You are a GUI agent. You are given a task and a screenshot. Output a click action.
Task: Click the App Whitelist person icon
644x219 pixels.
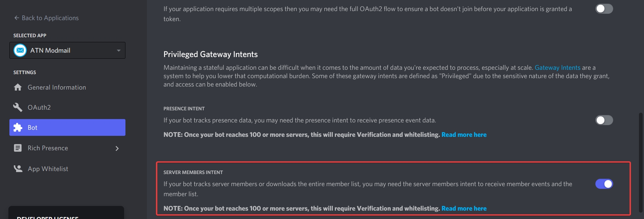(x=18, y=168)
